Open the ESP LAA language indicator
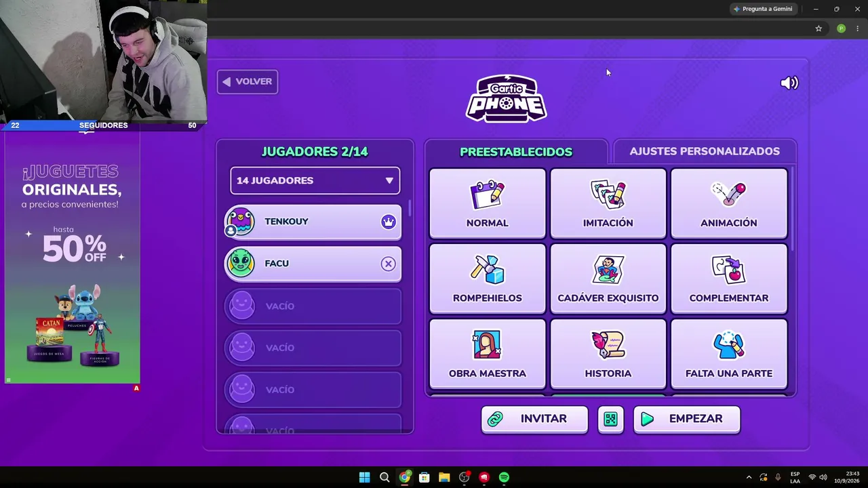The height and width of the screenshot is (488, 868). coord(795,477)
